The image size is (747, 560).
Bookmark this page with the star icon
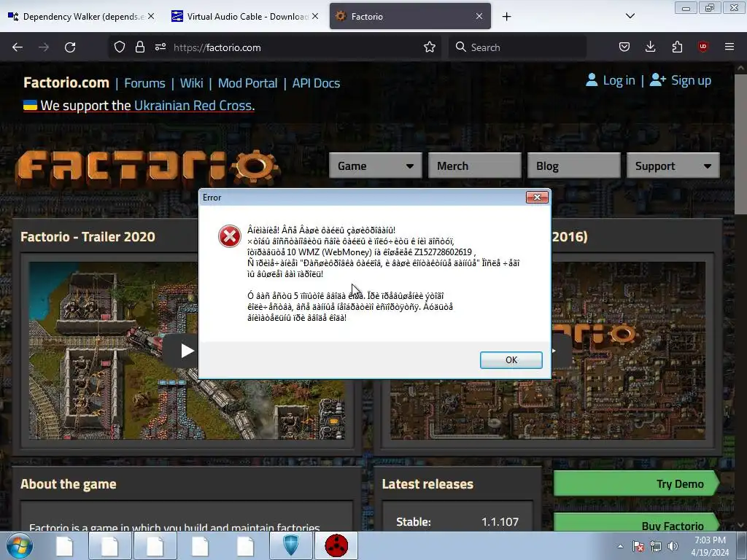429,47
